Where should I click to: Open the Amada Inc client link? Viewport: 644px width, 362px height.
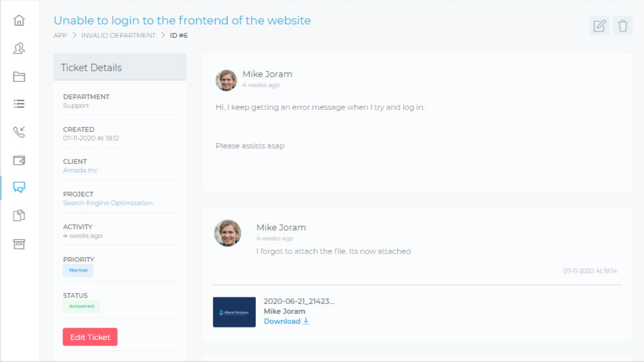tap(80, 170)
